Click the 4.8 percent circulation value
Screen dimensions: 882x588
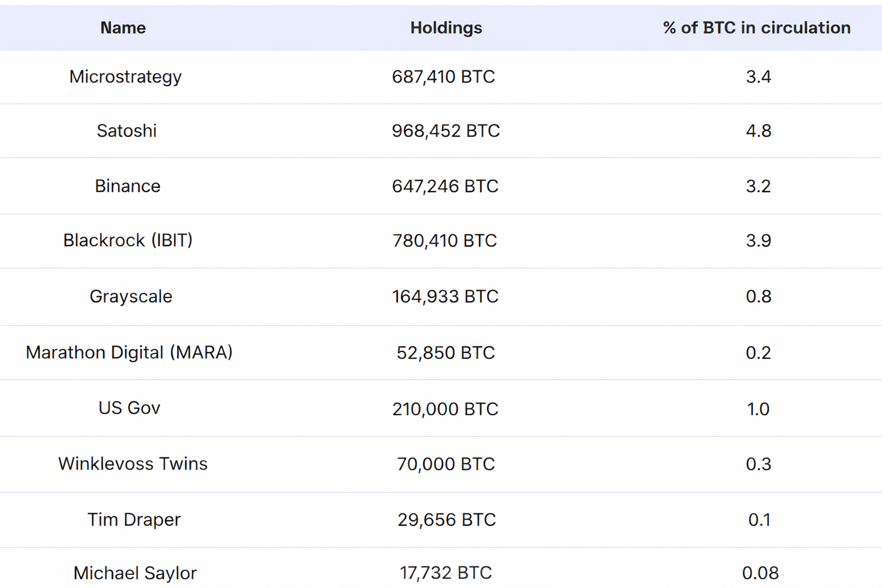[x=758, y=131]
